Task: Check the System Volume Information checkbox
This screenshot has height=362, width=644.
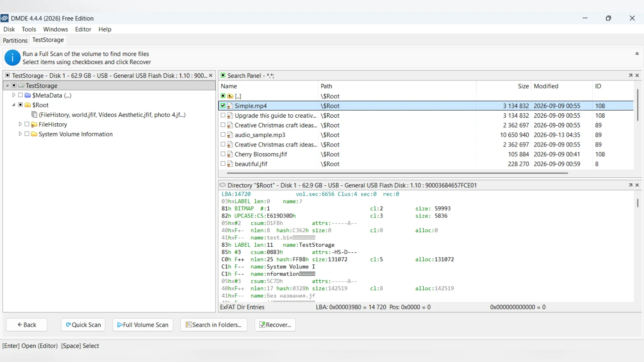Action: [27, 134]
